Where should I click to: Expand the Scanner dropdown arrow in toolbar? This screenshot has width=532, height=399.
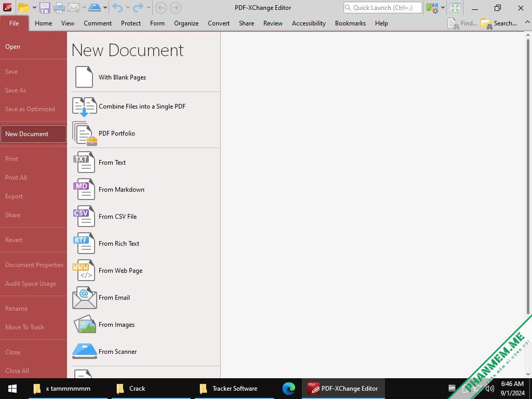point(105,7)
